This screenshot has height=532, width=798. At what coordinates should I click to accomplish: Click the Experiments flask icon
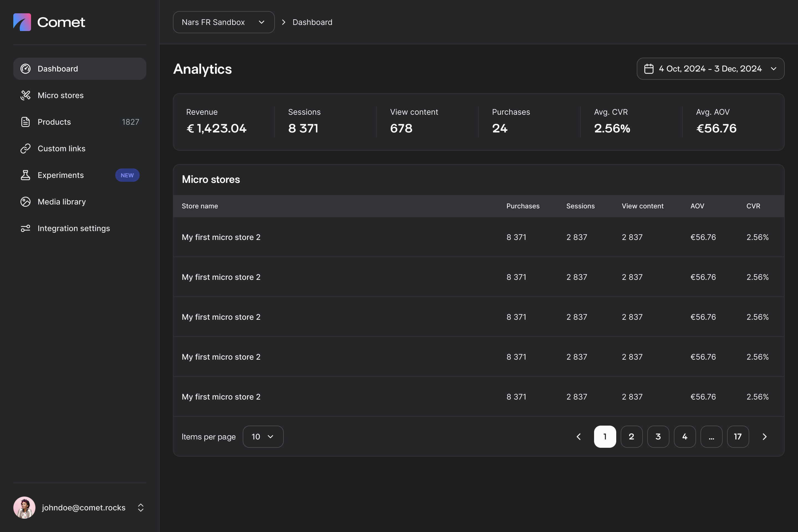[25, 175]
